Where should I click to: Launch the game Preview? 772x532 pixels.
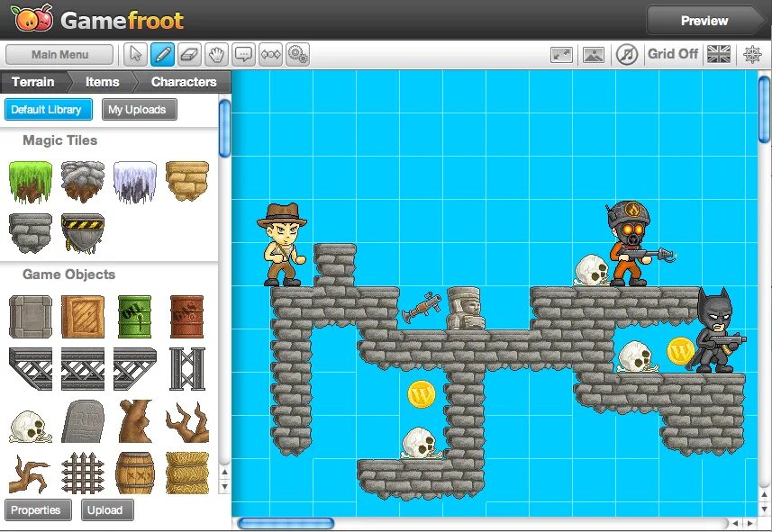[704, 21]
